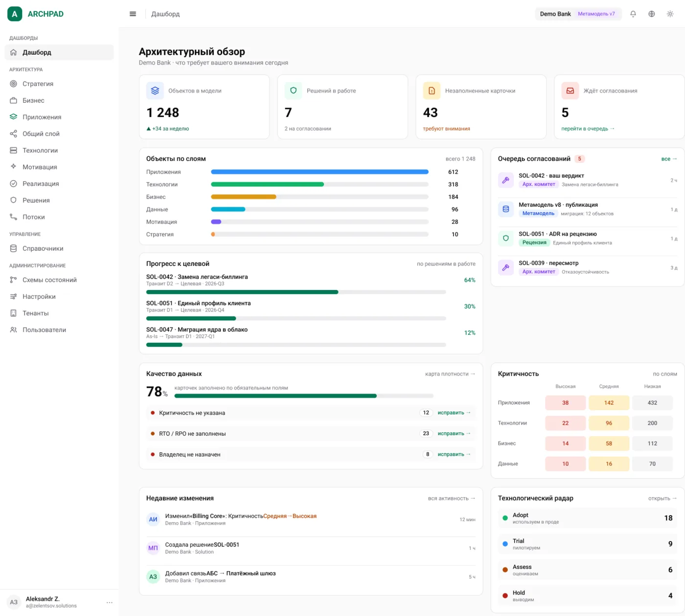The width and height of the screenshot is (685, 616).
Task: Toggle light/dark theme sun icon
Action: 670,14
